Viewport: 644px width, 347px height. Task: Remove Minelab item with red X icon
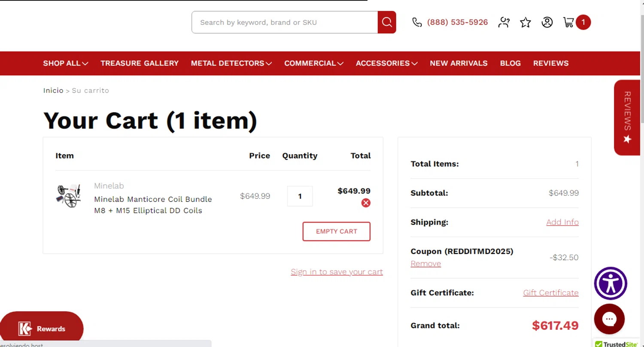tap(366, 203)
